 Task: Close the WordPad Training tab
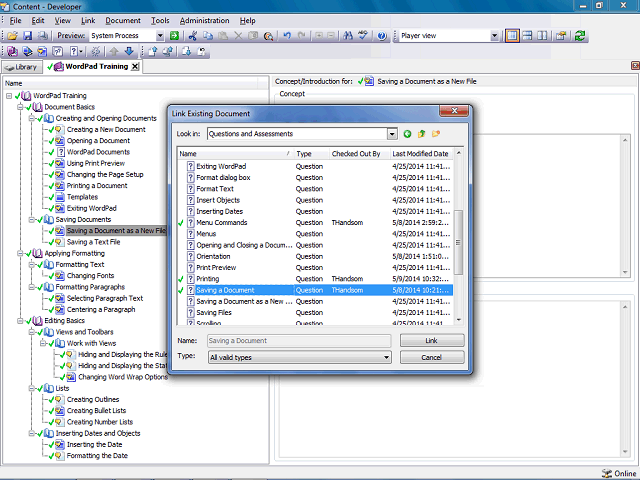[x=135, y=67]
